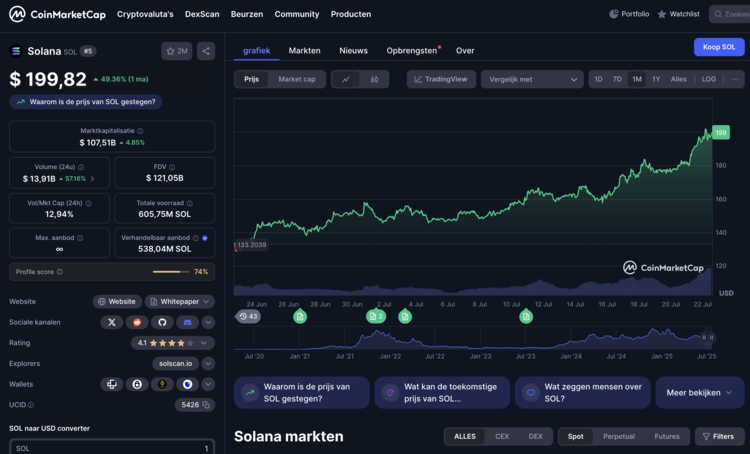
Task: Open chart more options ellipsis menu
Action: [x=735, y=79]
